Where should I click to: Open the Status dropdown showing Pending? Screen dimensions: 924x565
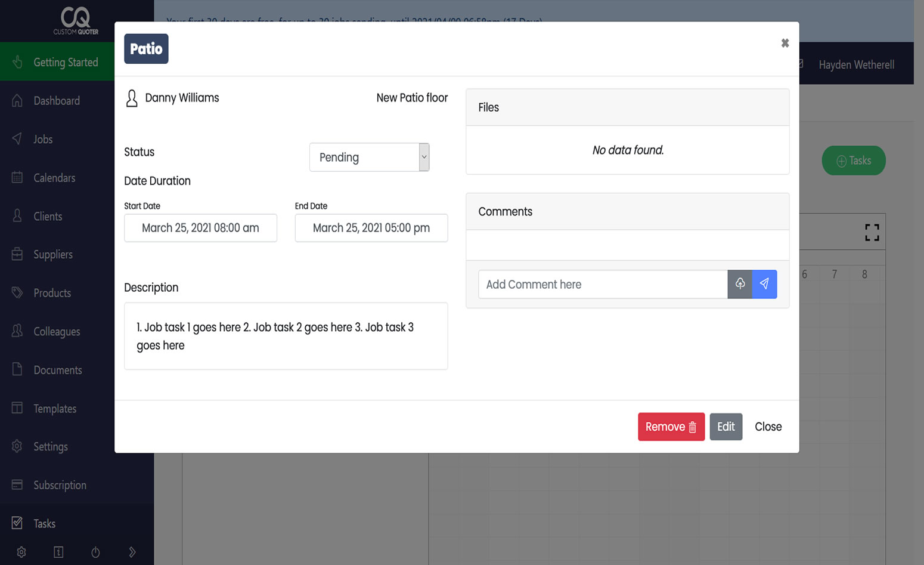(369, 157)
